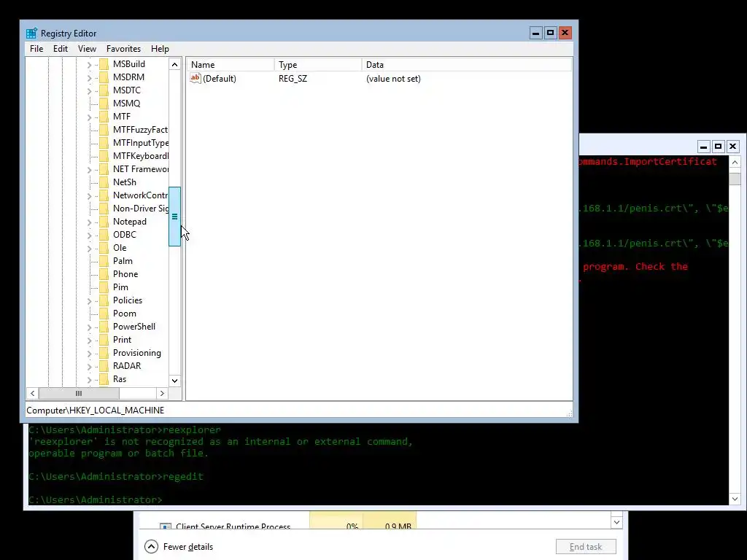Click Fewer details in Task Manager
Image resolution: width=747 pixels, height=560 pixels.
(x=179, y=547)
